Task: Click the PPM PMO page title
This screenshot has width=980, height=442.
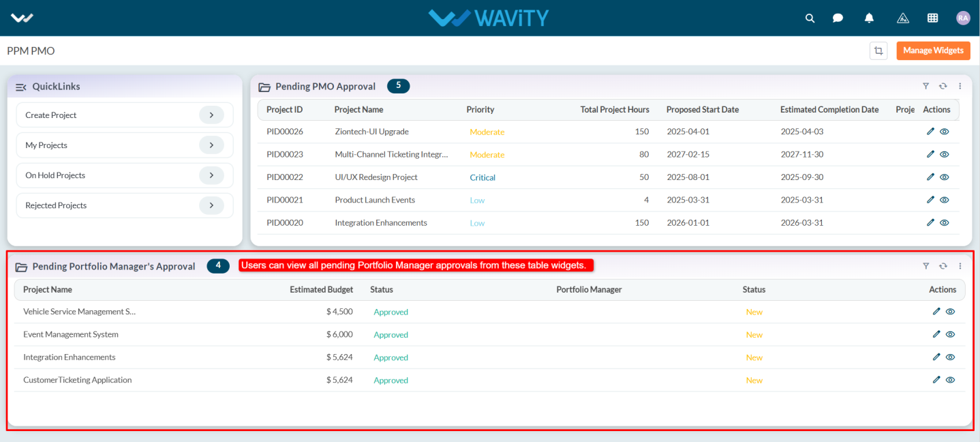Action: pyautogui.click(x=31, y=50)
